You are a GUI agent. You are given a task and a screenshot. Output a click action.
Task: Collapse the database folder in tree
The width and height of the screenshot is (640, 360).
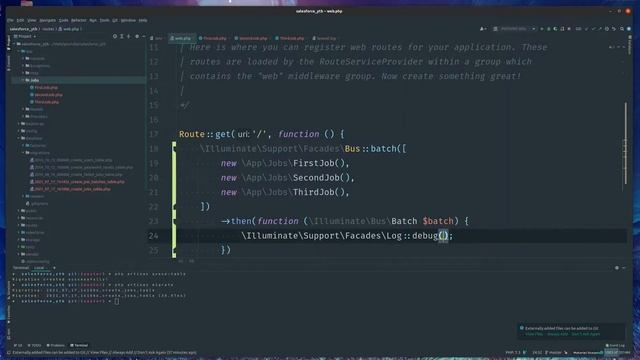19,138
